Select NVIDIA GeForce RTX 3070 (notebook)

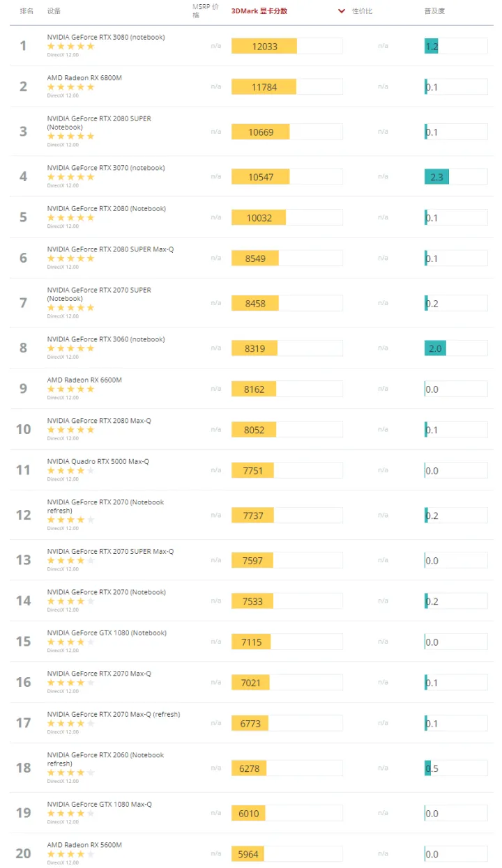[x=106, y=168]
